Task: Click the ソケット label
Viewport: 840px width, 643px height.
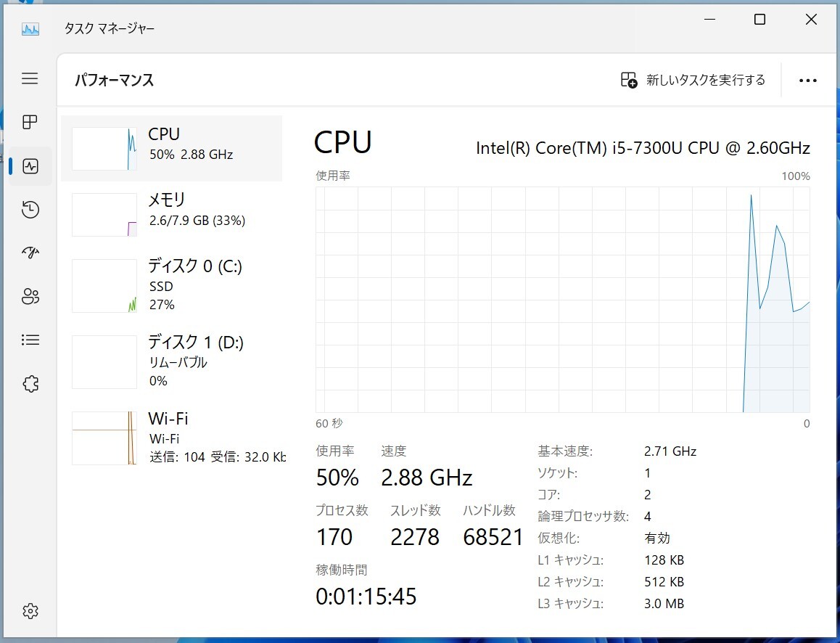Action: 557,473
